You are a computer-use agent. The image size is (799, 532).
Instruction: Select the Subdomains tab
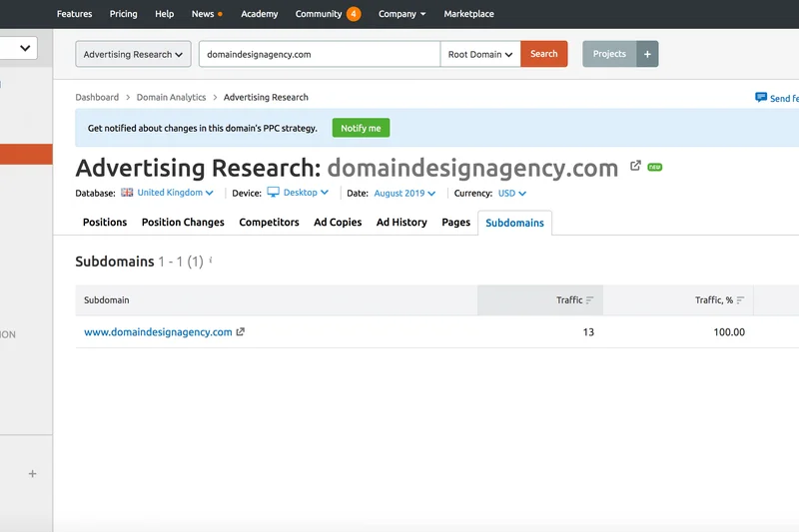[514, 223]
